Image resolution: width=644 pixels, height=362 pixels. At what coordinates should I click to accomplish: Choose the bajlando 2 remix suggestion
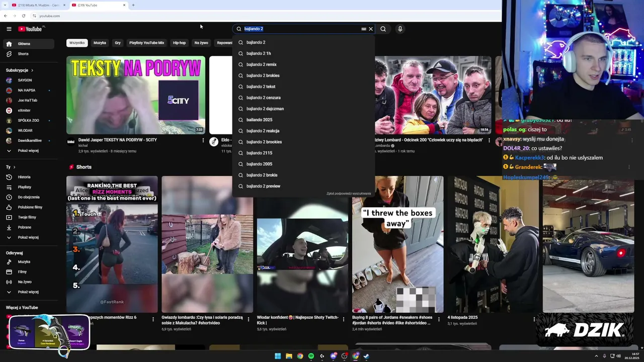pos(304,64)
